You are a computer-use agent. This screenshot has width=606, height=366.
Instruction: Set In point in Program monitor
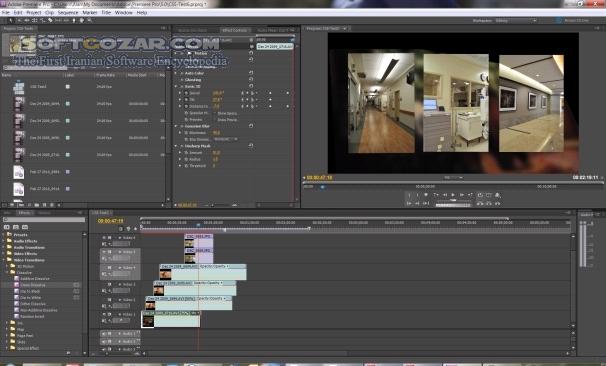409,195
